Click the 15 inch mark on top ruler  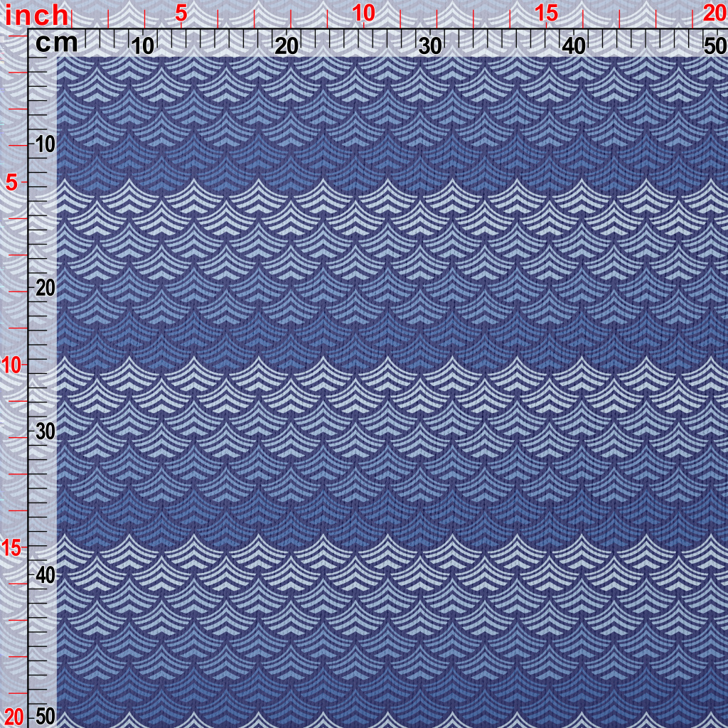tap(546, 14)
